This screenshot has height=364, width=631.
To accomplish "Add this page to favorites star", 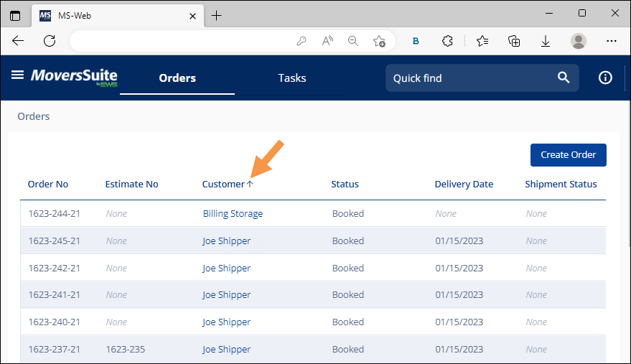I will [x=379, y=41].
